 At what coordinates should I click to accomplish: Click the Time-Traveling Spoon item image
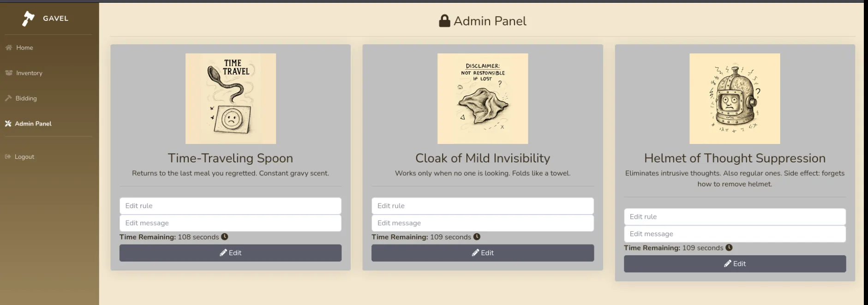pos(231,99)
